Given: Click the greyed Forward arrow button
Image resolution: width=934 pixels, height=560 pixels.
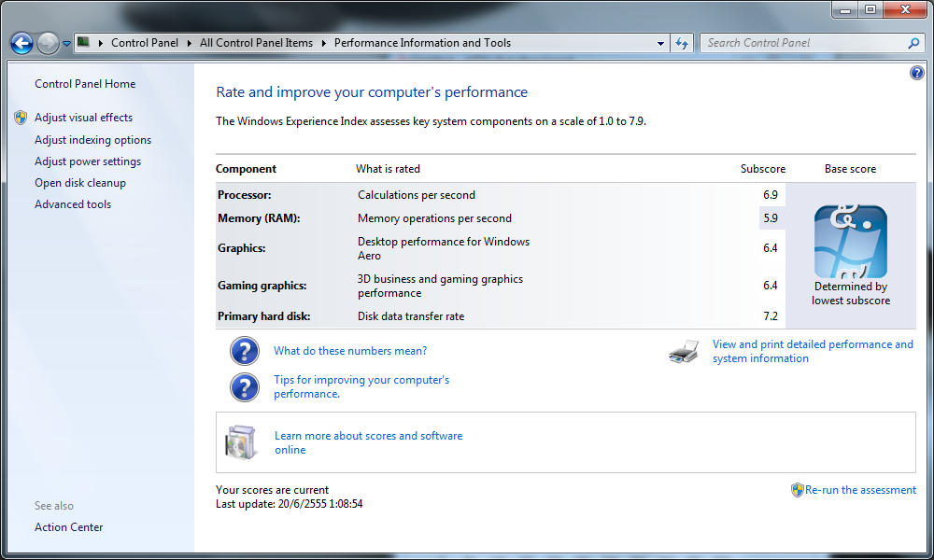Looking at the screenshot, I should click(x=48, y=43).
